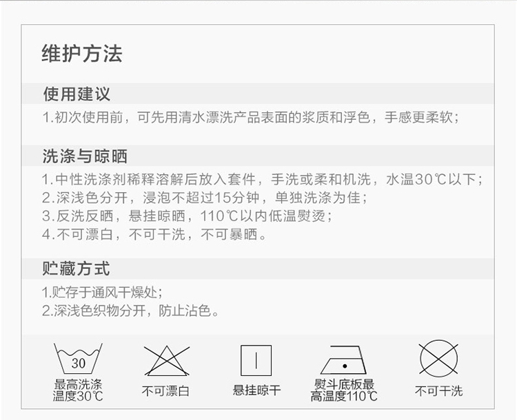Click the line about neutral detergent washing

point(262,180)
